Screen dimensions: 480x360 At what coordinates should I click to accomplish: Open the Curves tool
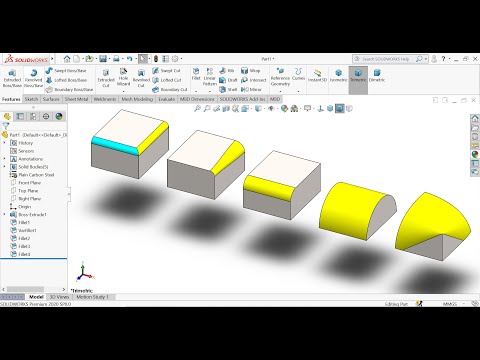click(x=298, y=74)
